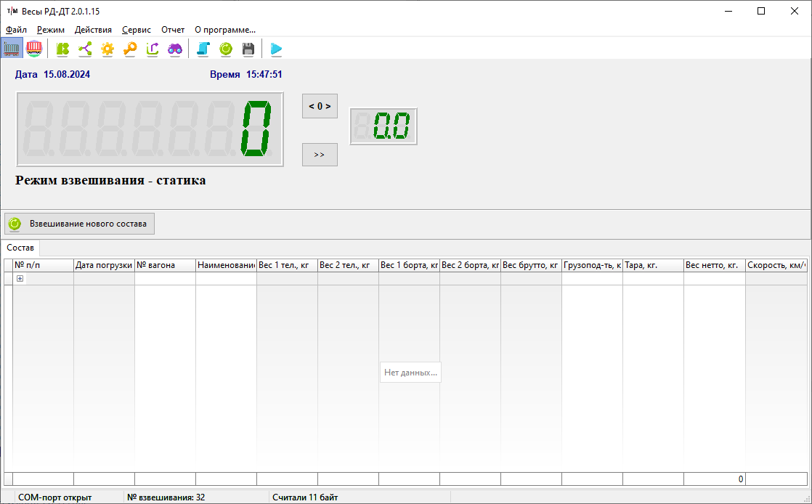This screenshot has width=812, height=504.
Task: Open the Отчет menu
Action: (x=173, y=30)
